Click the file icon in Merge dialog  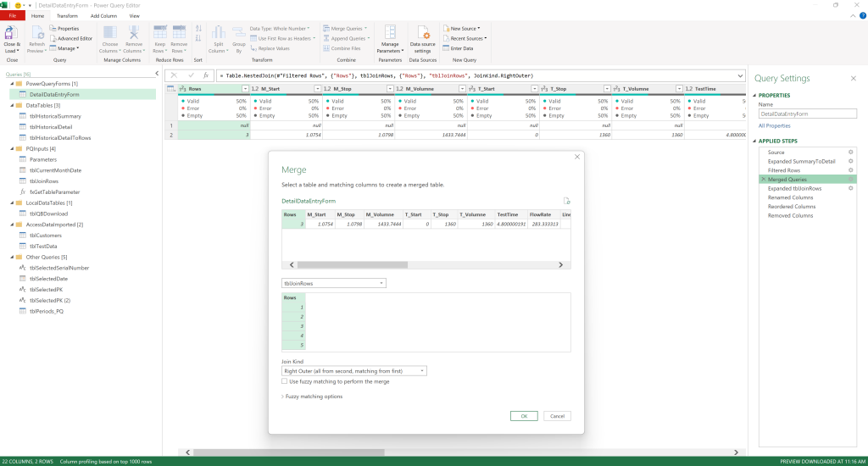566,201
